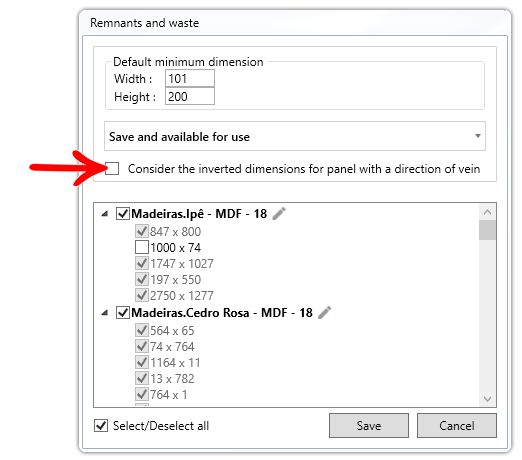Open Save and available for use dropdown
522x460 pixels.
[x=295, y=136]
